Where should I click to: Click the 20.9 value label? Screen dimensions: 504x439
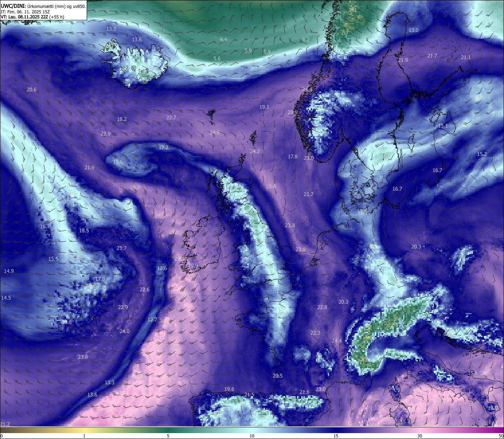point(416,247)
